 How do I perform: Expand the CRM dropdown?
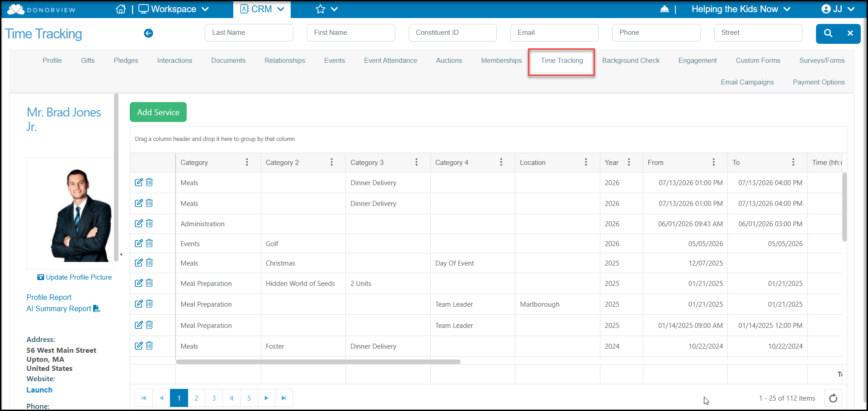[262, 9]
